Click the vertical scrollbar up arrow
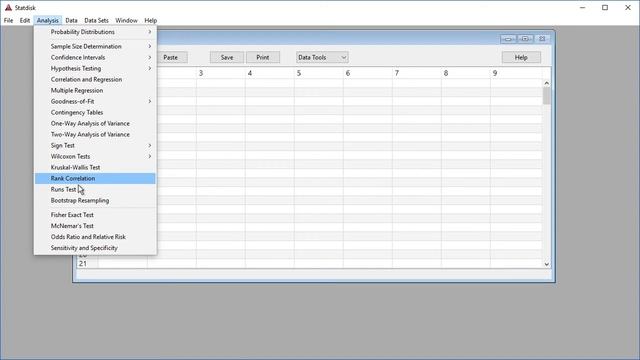Screen dimensions: 640x360 (x=547, y=83)
